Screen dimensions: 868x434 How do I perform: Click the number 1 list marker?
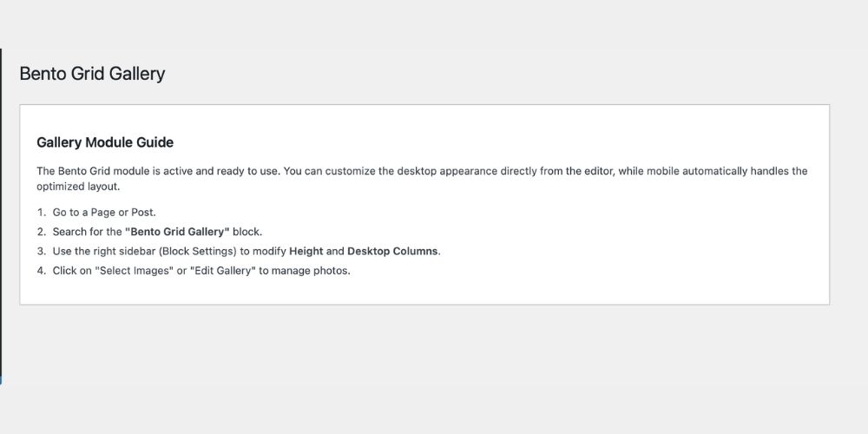click(x=41, y=213)
